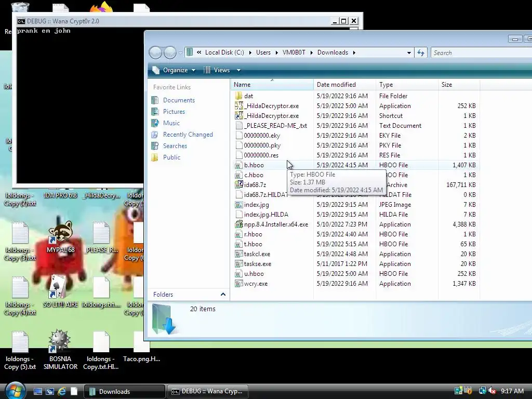Switch to Downloads taskbar button
This screenshot has height=399, width=532.
tap(124, 391)
